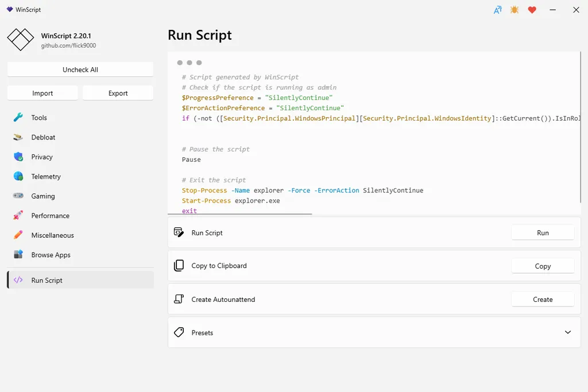Open Telemetry from the sidebar
The height and width of the screenshot is (392, 588).
click(80, 176)
